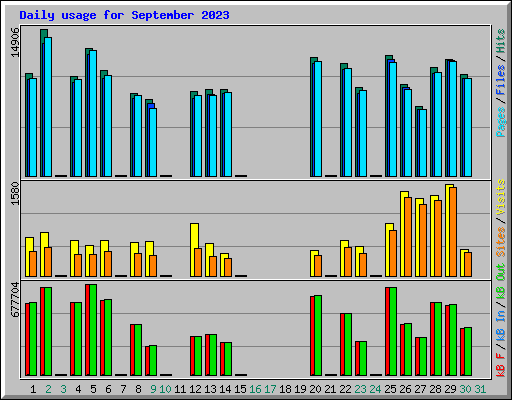Viewport: 512px width, 400px height.
Task: Select day 19 on the x-axis
Action: coord(300,389)
